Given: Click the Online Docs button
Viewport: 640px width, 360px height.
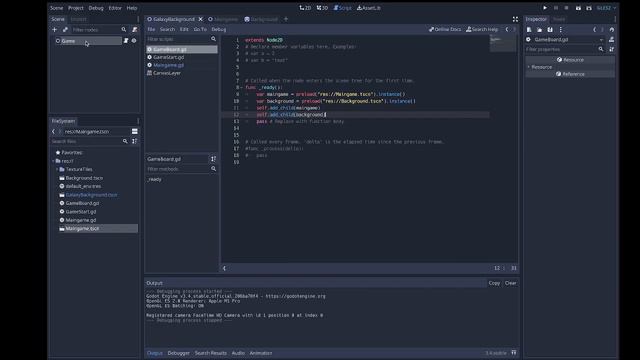Looking at the screenshot, I should pyautogui.click(x=444, y=29).
